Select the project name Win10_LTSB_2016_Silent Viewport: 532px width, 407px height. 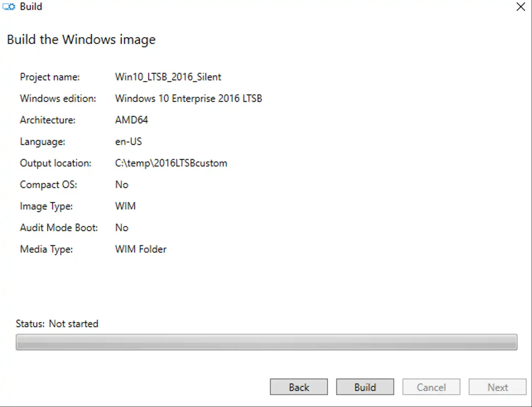point(168,77)
